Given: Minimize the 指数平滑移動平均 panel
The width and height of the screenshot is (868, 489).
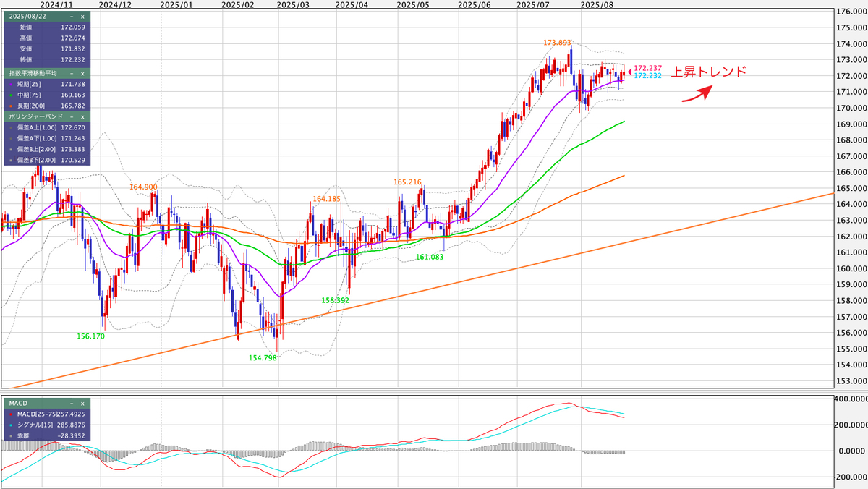Looking at the screenshot, I should pos(72,74).
